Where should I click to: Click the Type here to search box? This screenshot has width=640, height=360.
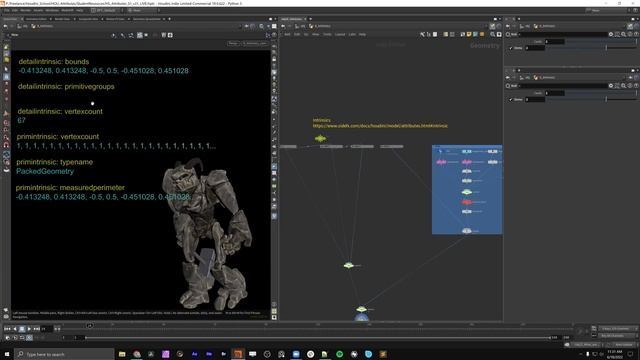pos(65,354)
